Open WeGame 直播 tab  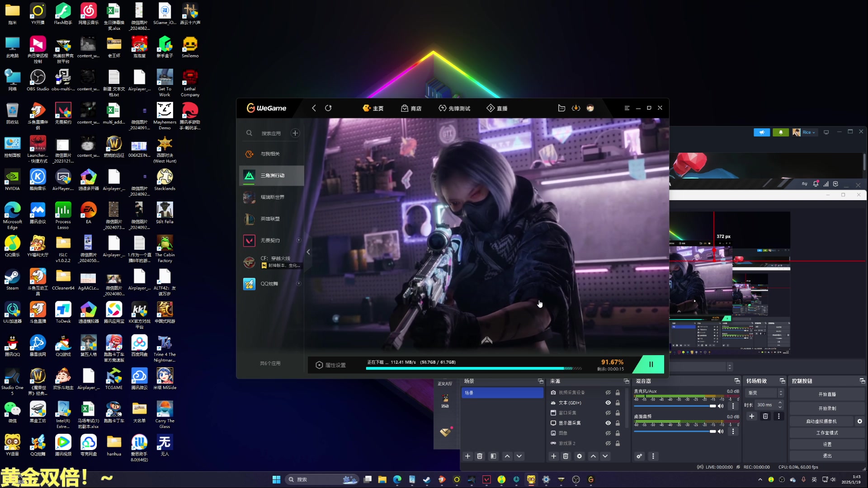pos(497,108)
